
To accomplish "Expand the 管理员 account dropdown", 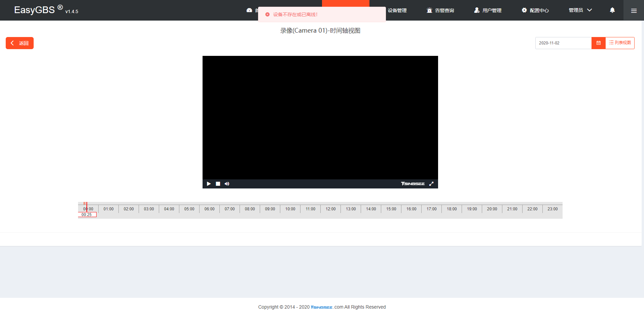I will 580,10.
